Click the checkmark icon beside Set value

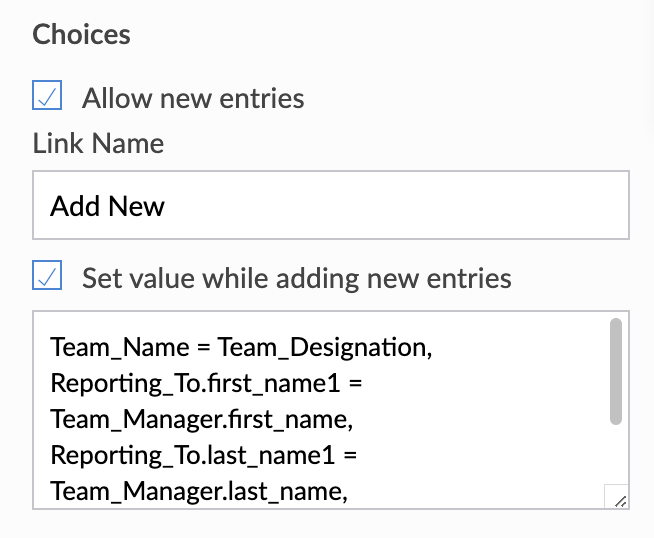coord(47,276)
